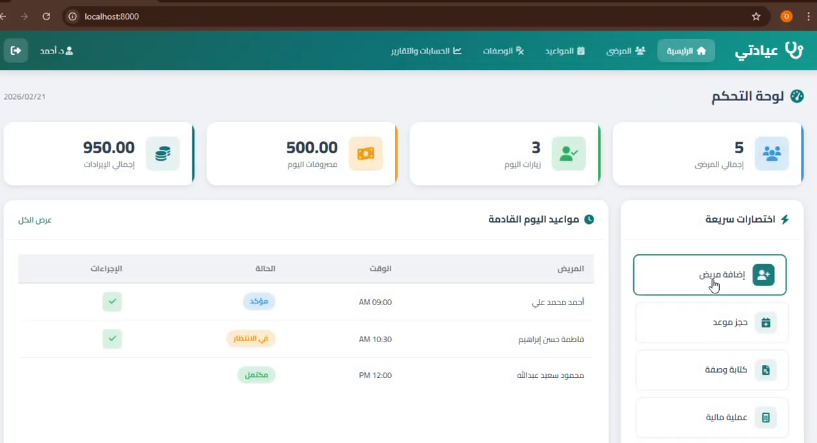Navigate to الوصفات prescriptions section
Viewport: 817px width, 443px height.
(505, 50)
